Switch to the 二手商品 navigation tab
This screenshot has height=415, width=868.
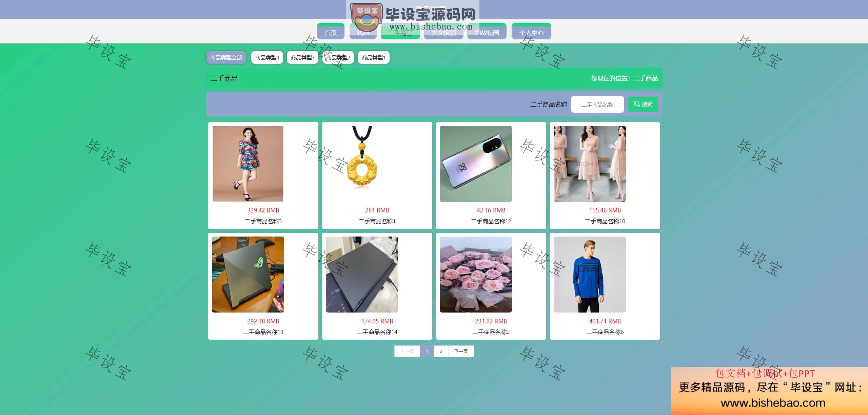[x=400, y=31]
